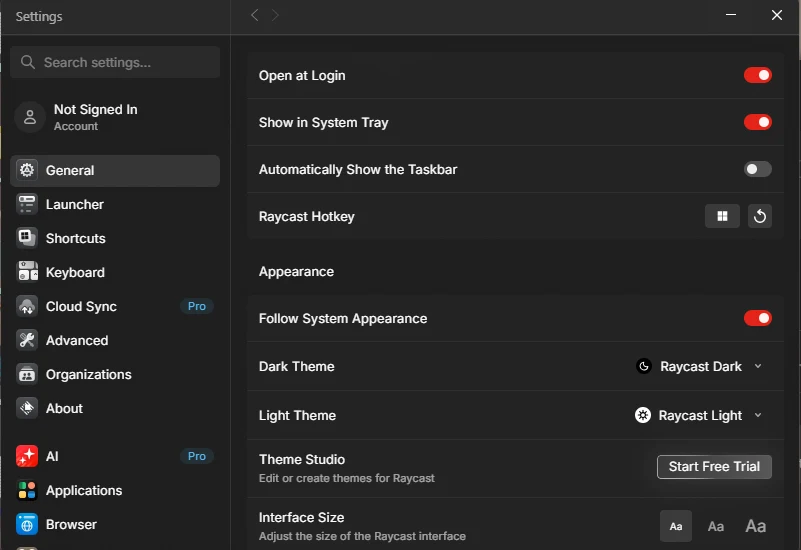The height and width of the screenshot is (550, 801).
Task: Click Start Free Trial button
Action: pyautogui.click(x=714, y=466)
